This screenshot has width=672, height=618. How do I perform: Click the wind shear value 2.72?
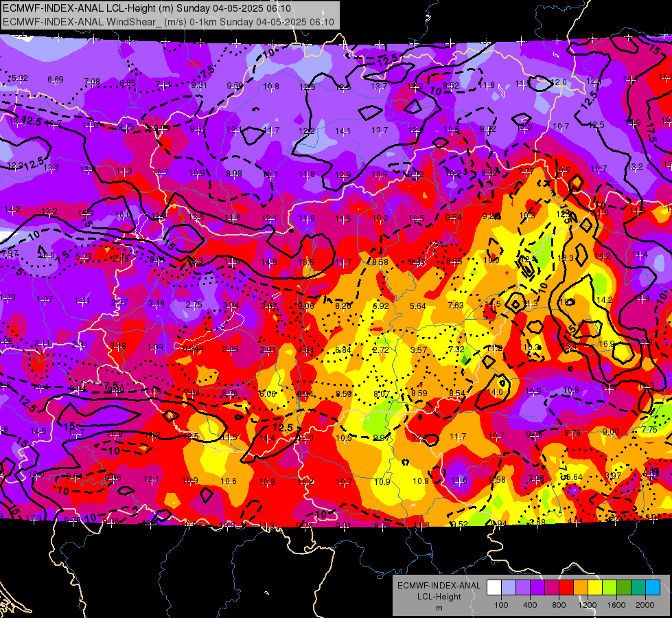380,350
